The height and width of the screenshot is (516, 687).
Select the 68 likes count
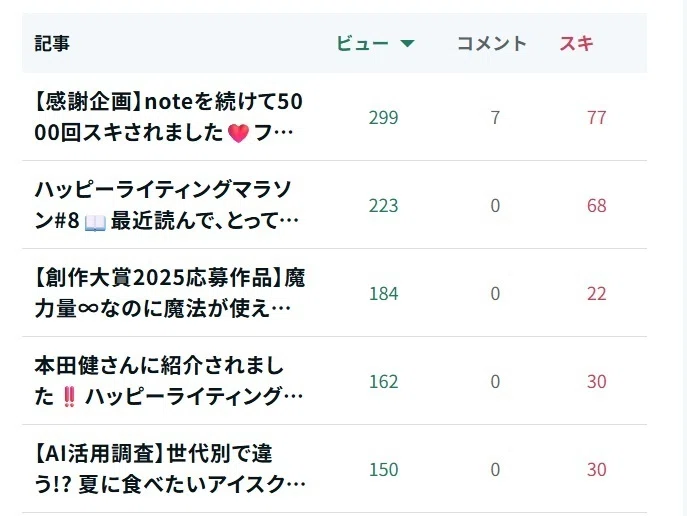pos(597,205)
